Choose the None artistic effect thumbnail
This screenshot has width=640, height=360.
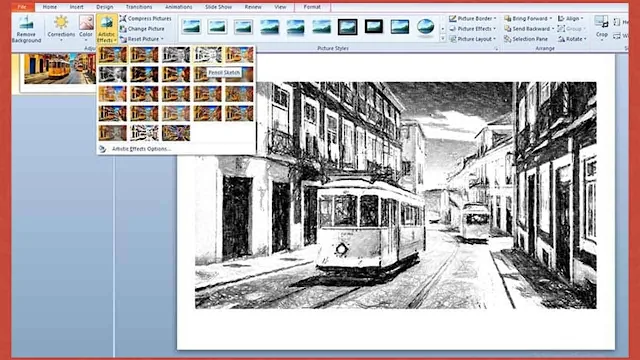(113, 55)
